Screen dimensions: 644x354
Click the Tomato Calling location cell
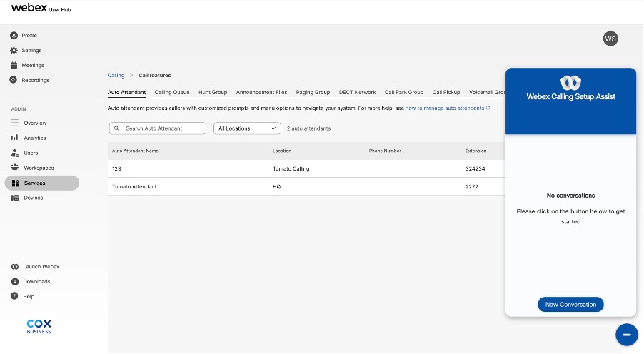[291, 168]
